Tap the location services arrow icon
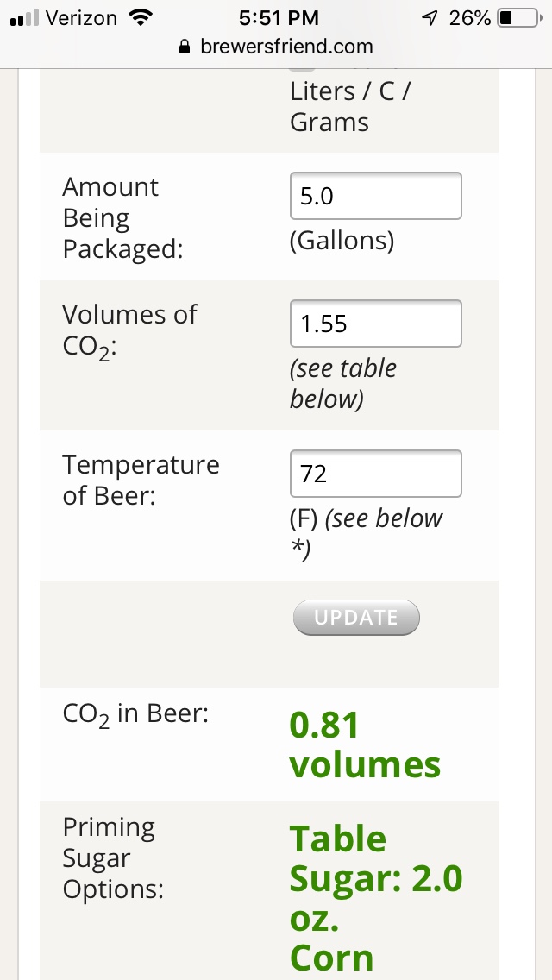This screenshot has height=980, width=552. [x=429, y=18]
